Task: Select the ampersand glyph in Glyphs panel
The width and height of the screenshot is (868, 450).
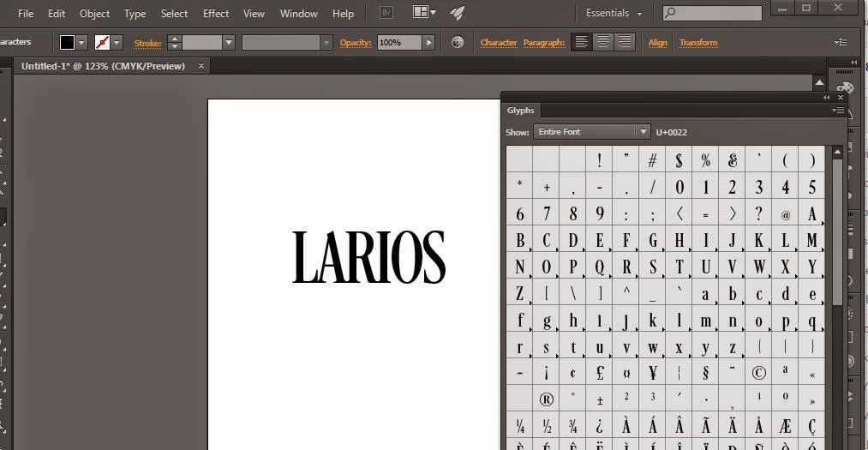Action: point(732,160)
